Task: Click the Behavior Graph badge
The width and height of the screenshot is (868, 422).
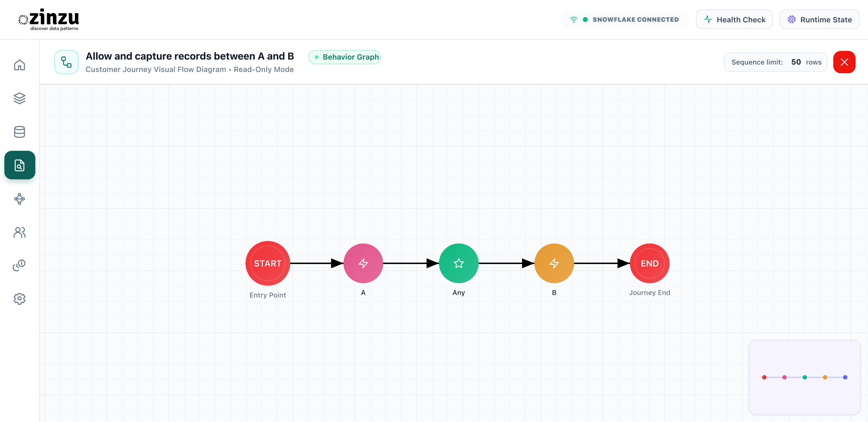Action: click(344, 57)
